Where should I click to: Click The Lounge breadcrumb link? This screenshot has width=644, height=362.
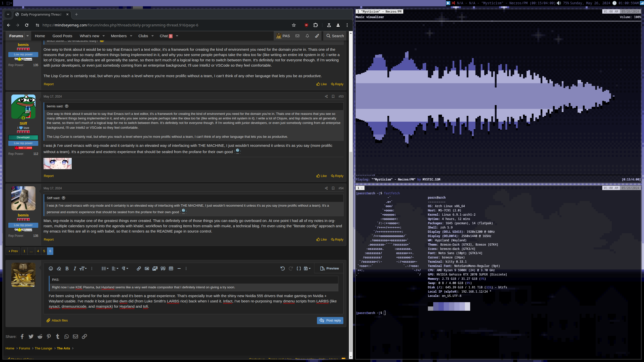(x=43, y=348)
